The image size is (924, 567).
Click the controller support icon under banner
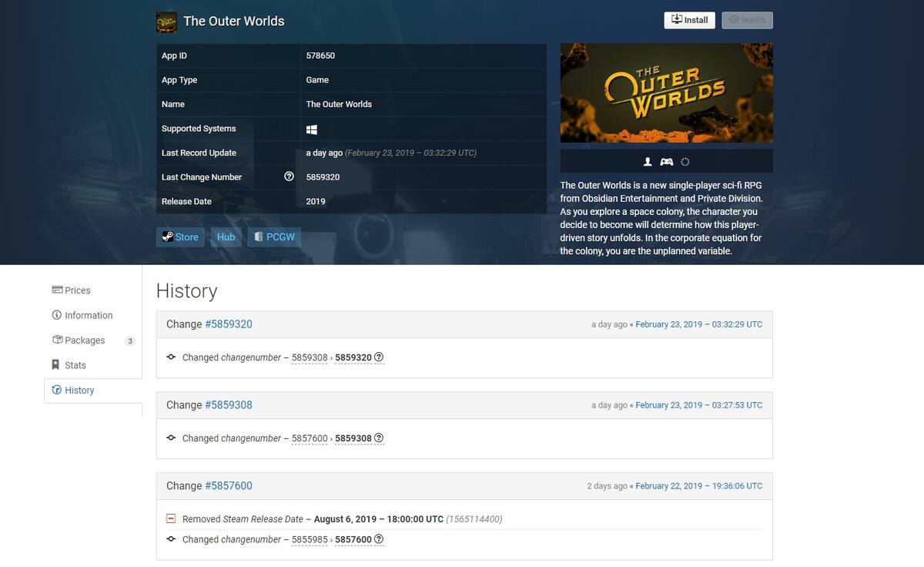click(x=667, y=162)
